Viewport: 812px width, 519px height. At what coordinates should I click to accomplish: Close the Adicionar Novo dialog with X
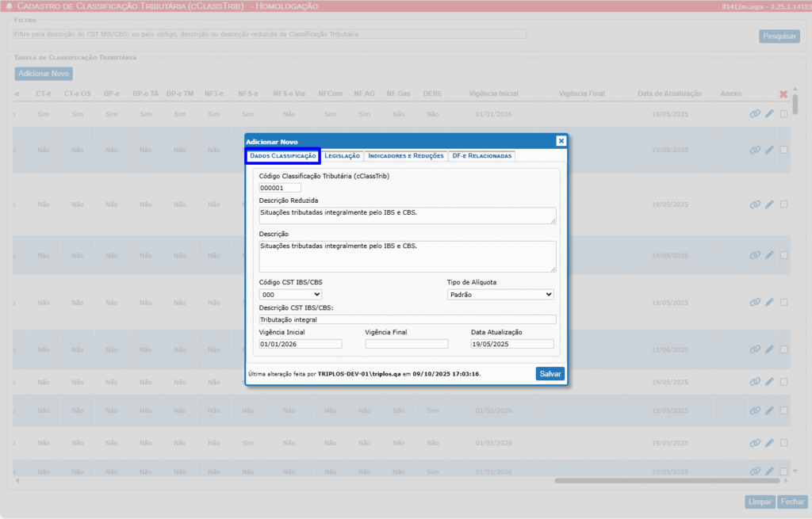(561, 141)
